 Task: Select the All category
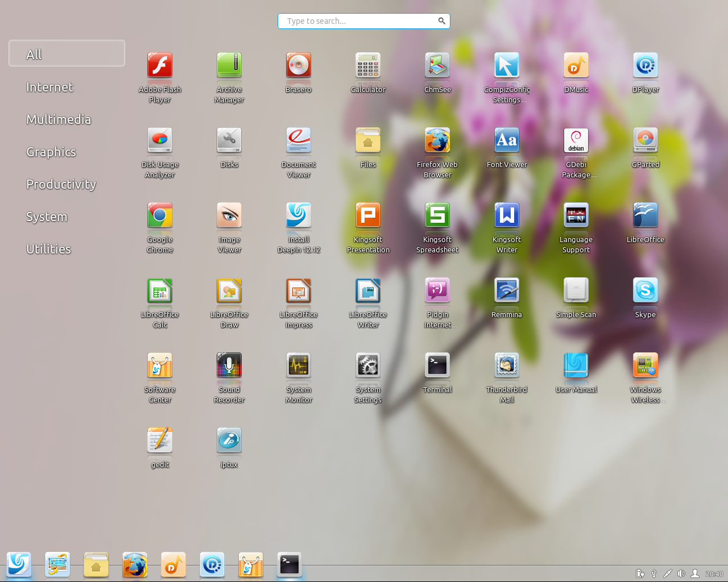(x=67, y=53)
